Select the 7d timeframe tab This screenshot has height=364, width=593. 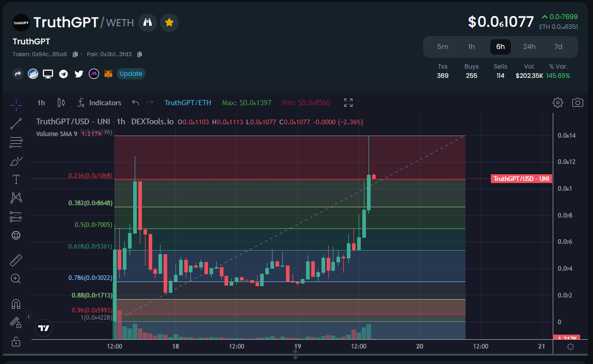tap(558, 47)
